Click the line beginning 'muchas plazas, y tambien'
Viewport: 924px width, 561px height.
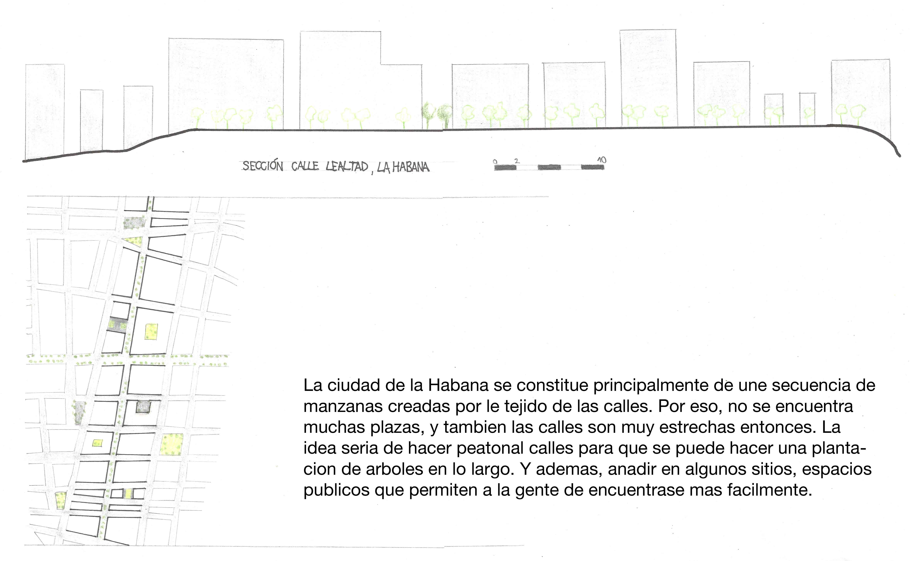click(x=572, y=428)
